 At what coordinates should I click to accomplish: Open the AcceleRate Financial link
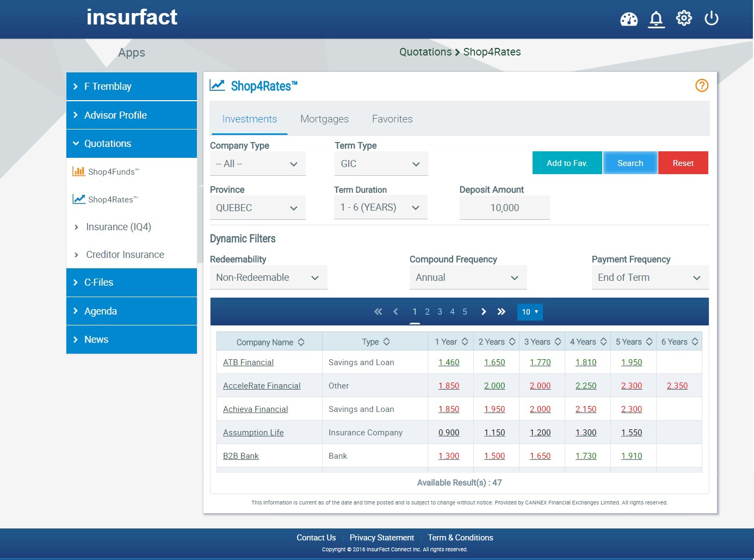click(262, 386)
